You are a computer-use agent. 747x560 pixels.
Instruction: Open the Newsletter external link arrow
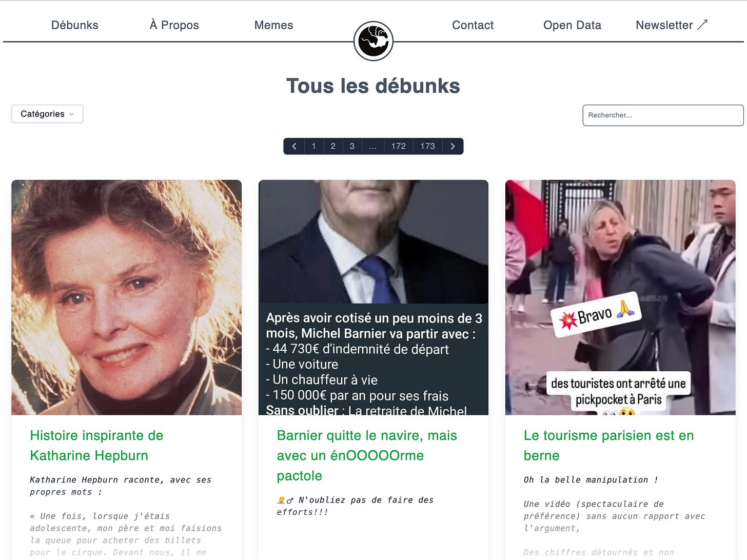(702, 25)
